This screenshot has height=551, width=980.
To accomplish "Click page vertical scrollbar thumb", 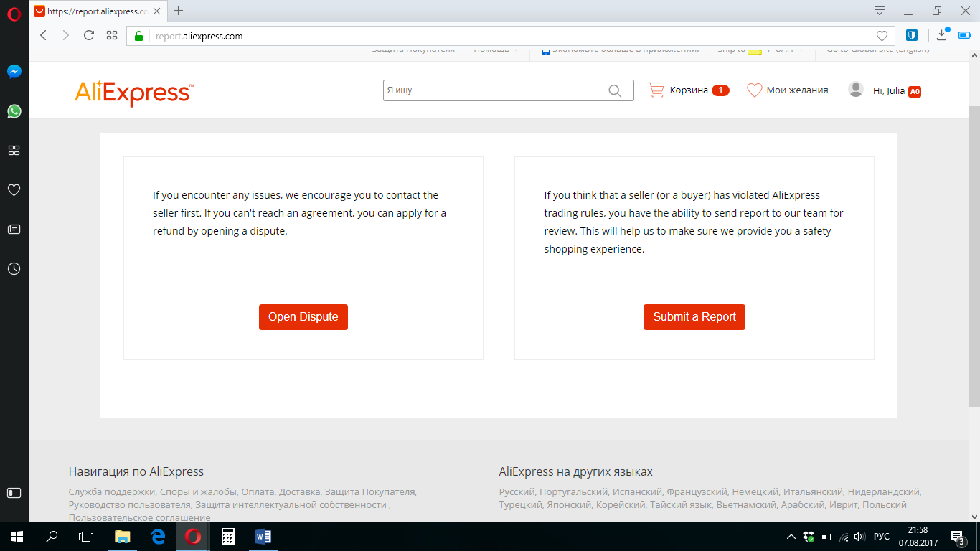I will pos(974,255).
